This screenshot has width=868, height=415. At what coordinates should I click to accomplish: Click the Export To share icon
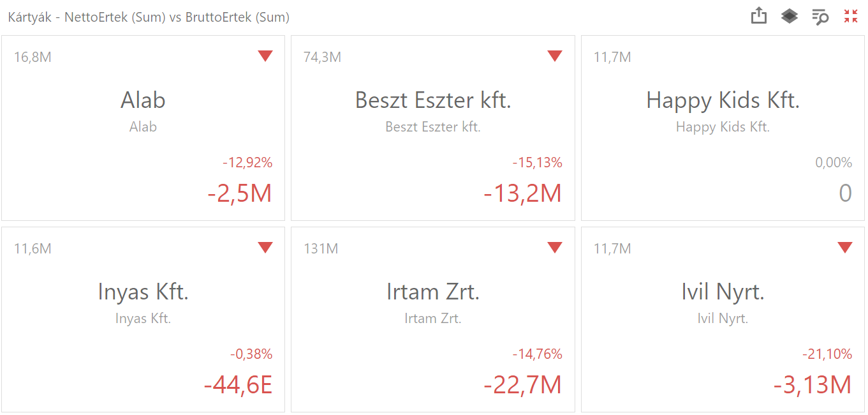tap(758, 16)
